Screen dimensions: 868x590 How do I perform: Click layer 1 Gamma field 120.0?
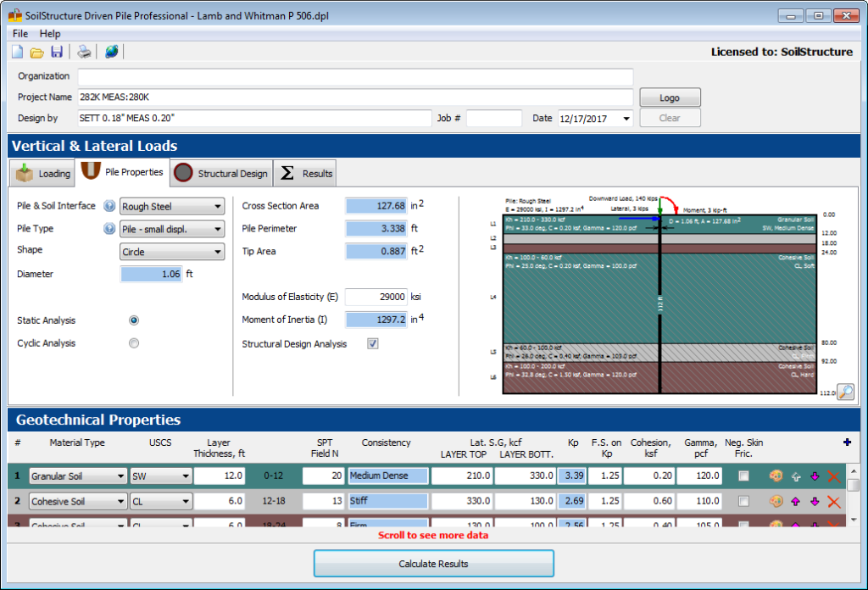point(699,476)
